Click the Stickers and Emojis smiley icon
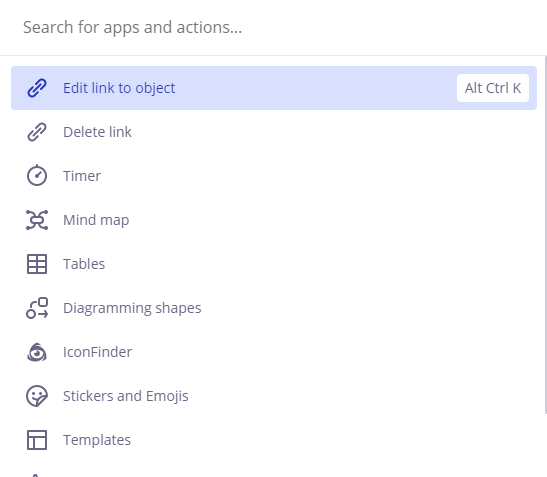547x477 pixels. tap(37, 396)
